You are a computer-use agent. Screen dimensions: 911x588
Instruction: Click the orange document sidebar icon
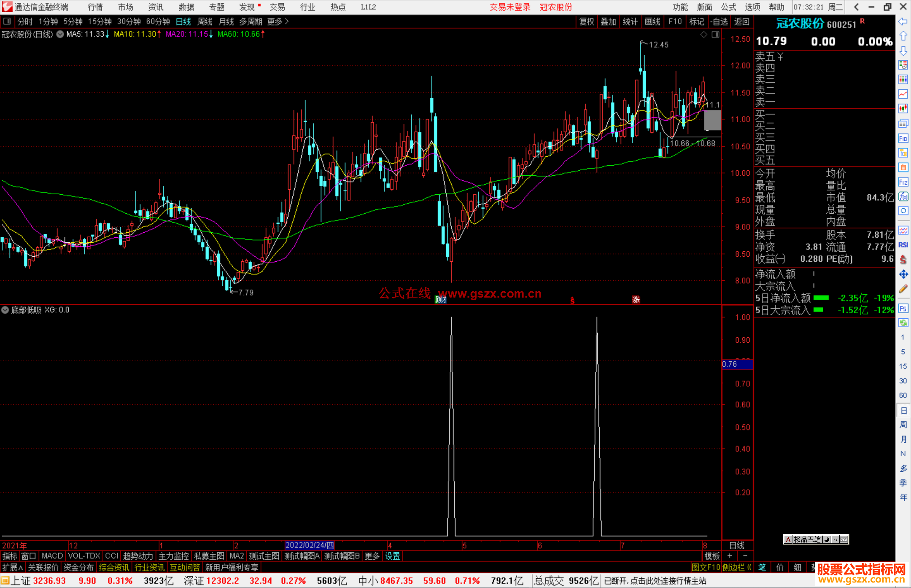pyautogui.click(x=903, y=167)
